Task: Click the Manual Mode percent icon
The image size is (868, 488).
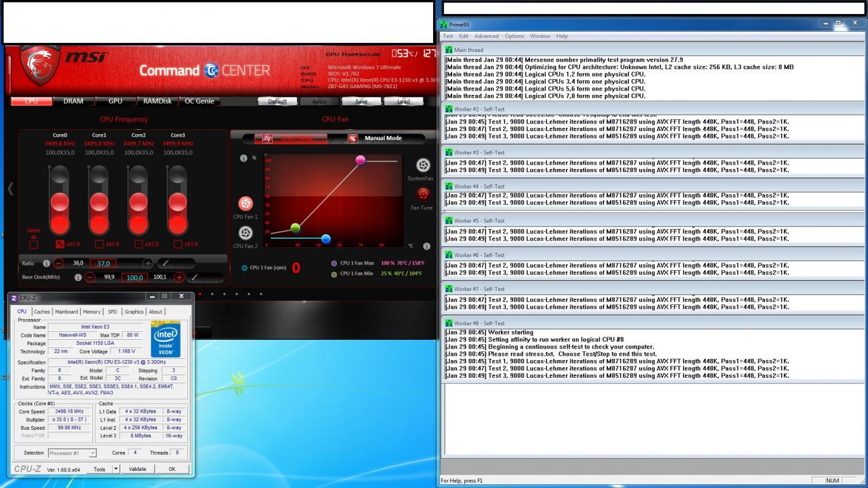Action: [x=352, y=138]
